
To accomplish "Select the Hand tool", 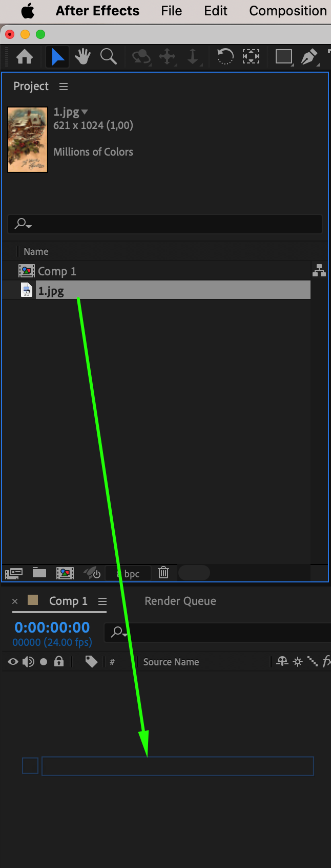I will (82, 56).
